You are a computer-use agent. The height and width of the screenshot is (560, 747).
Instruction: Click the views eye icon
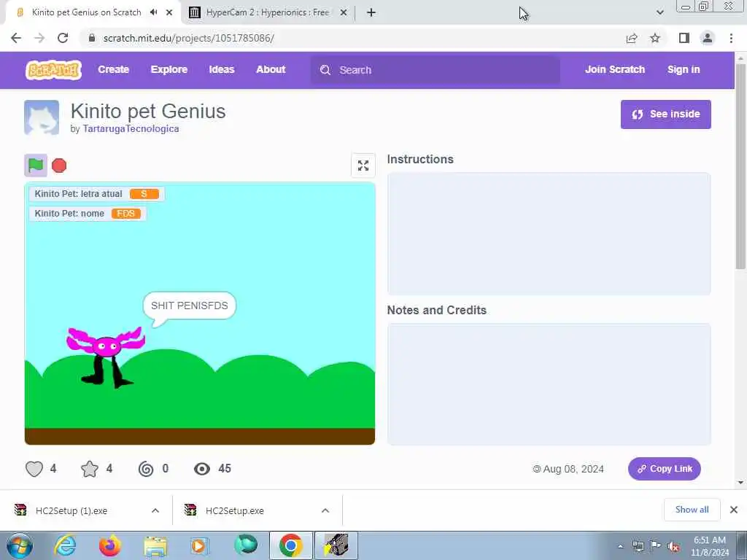[x=202, y=469]
